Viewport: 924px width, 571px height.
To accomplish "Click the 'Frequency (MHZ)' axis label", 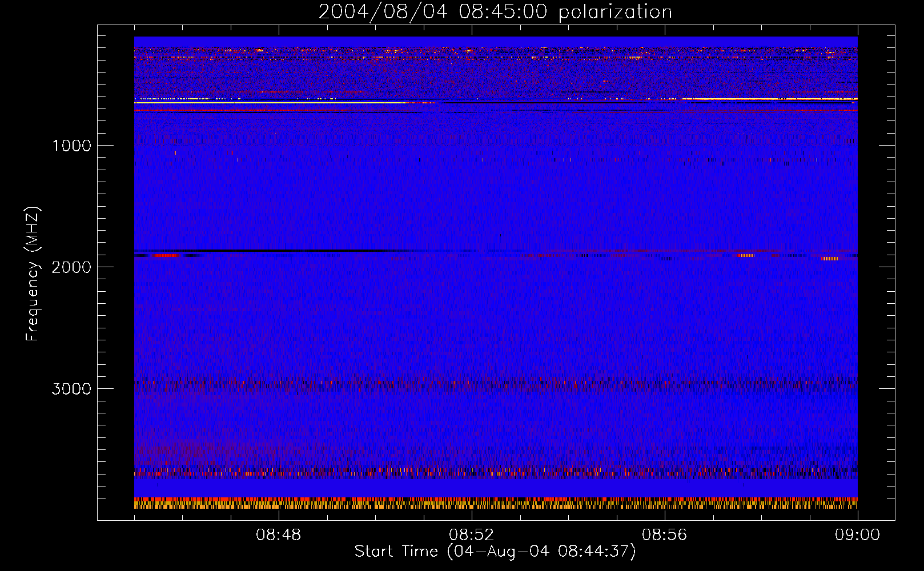I will point(33,274).
